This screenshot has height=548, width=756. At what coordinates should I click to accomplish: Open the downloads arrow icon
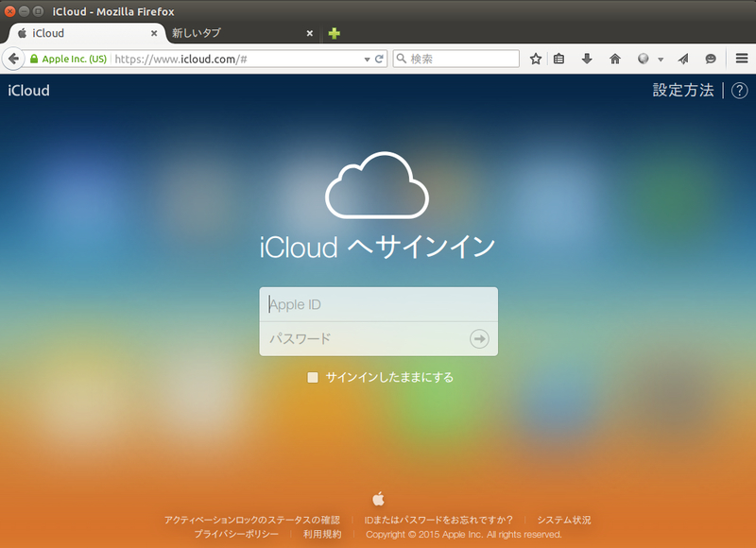point(587,59)
